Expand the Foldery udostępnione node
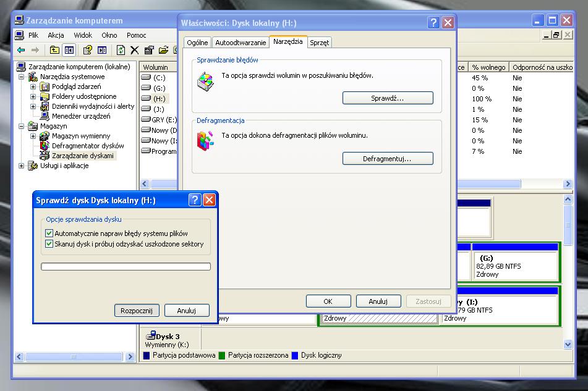This screenshot has height=391, width=588. [33, 96]
